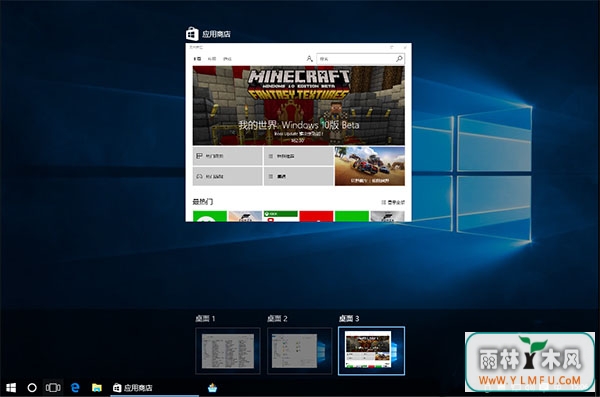
Task: Click the magnifier search icon in Store
Action: click(399, 59)
